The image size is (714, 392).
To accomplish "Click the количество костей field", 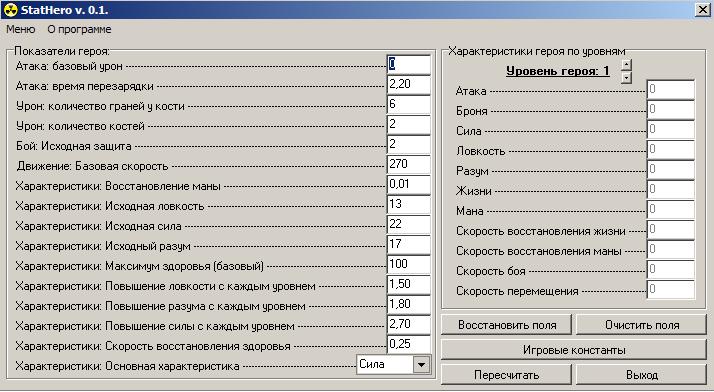I will pos(408,125).
